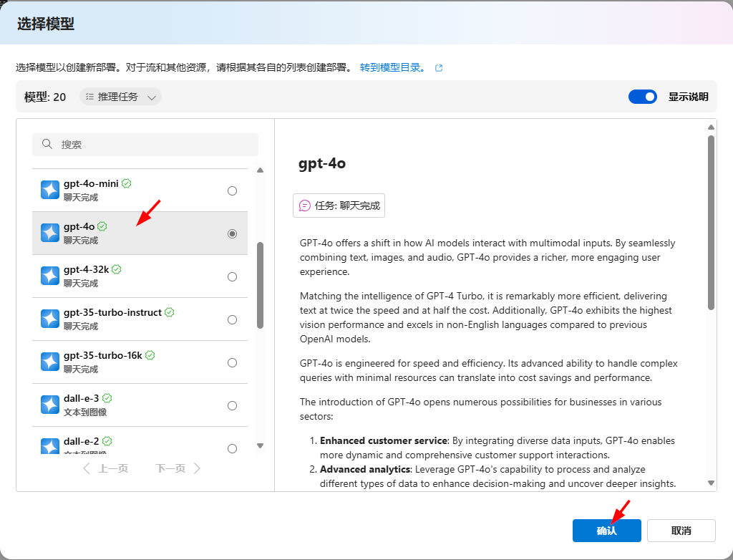Disable the 显示说明 toggle

pyautogui.click(x=642, y=96)
